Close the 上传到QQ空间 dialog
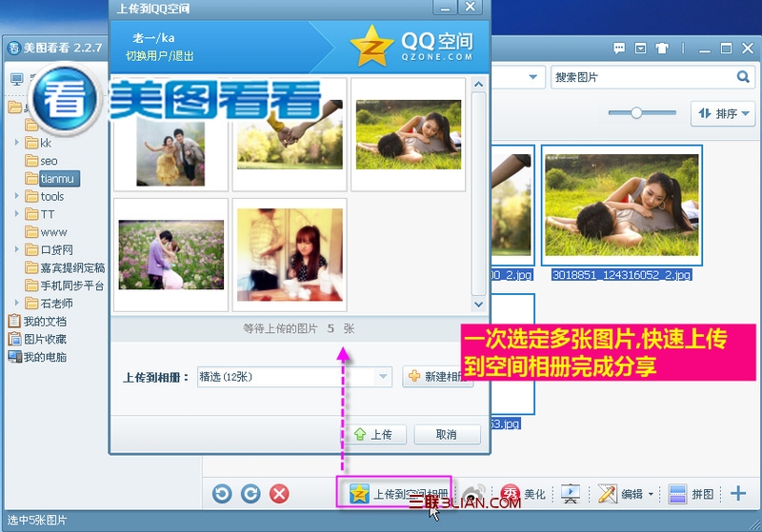The width and height of the screenshot is (762, 532). (471, 7)
